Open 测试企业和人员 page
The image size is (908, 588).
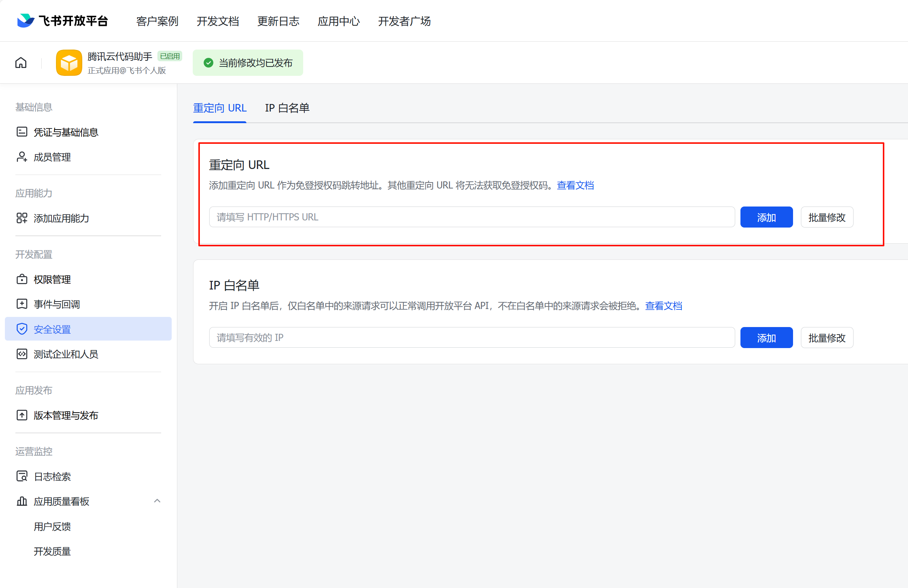(66, 354)
